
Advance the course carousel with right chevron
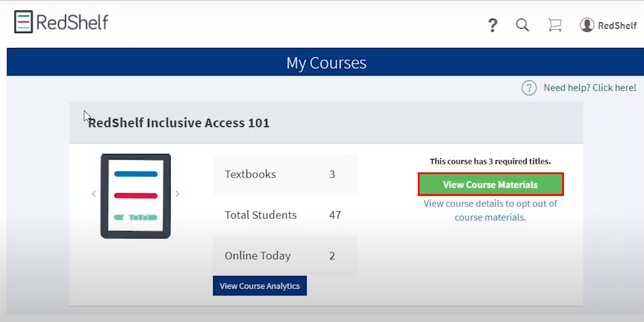[177, 194]
